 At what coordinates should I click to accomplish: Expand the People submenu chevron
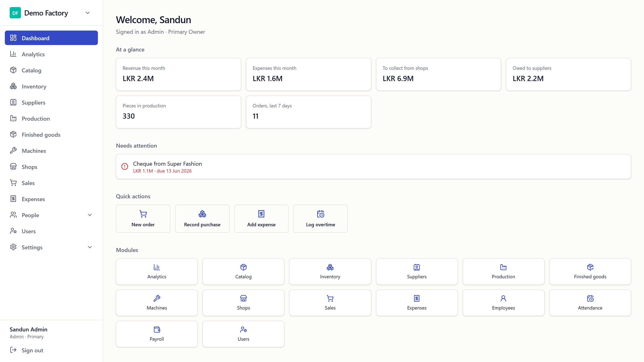(90, 215)
